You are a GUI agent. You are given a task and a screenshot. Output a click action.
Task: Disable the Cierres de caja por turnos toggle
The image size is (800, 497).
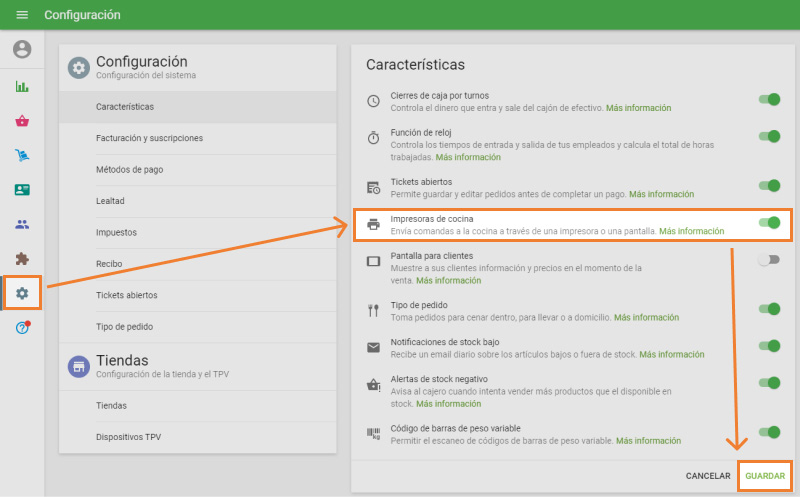point(768,100)
